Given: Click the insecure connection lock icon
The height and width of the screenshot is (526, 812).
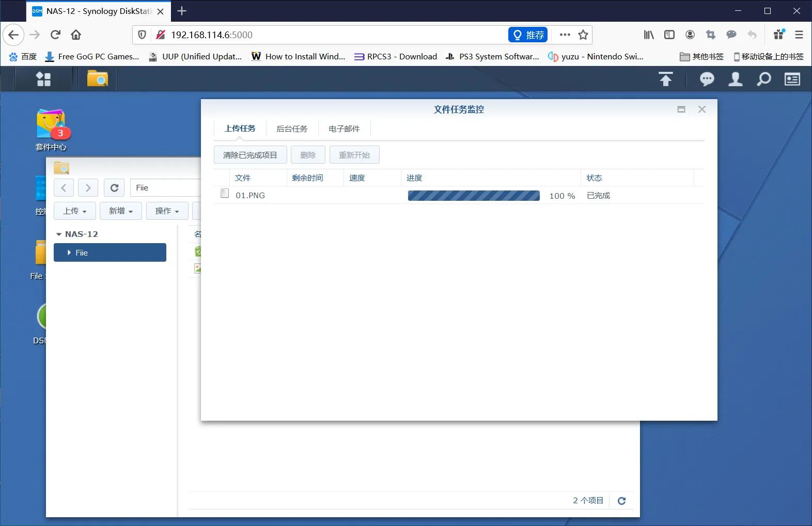Looking at the screenshot, I should (x=161, y=35).
